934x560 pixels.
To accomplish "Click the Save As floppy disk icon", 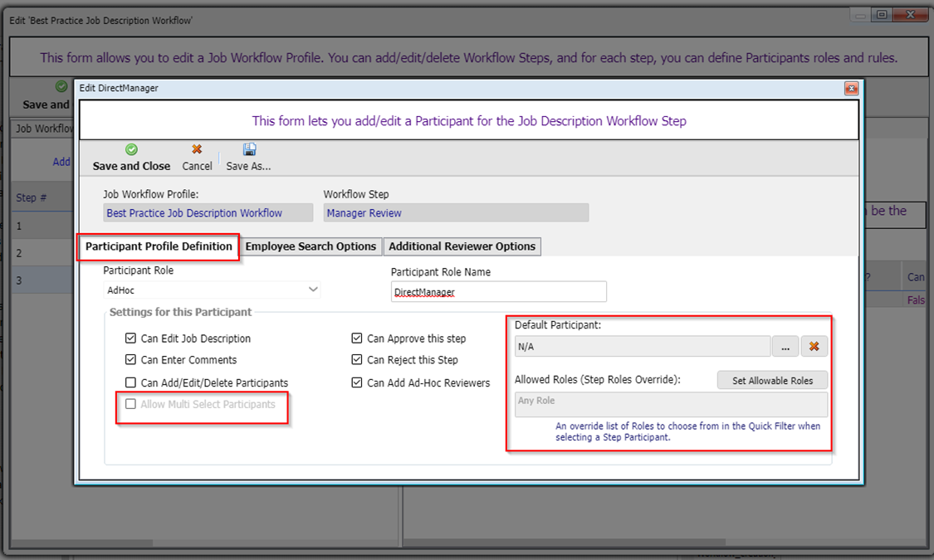I will pyautogui.click(x=249, y=150).
